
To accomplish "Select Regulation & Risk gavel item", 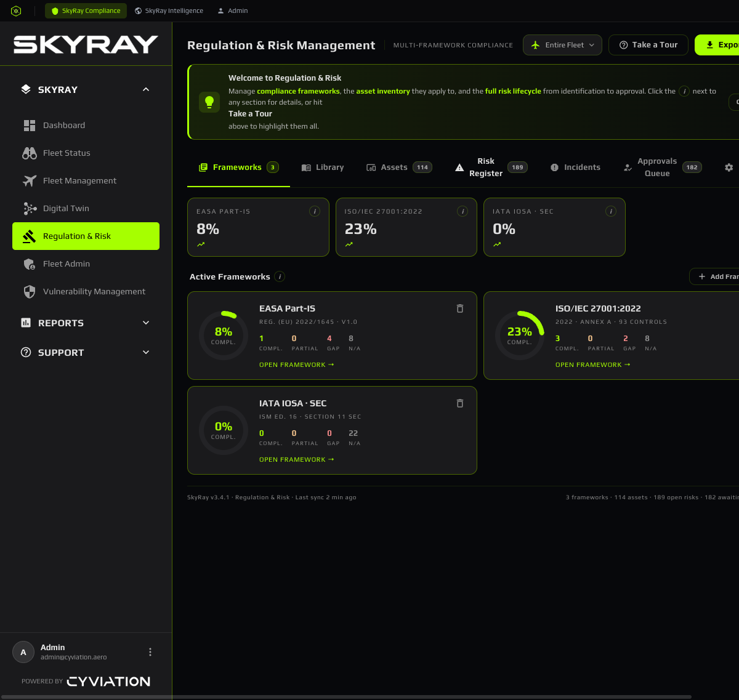I will tap(86, 236).
